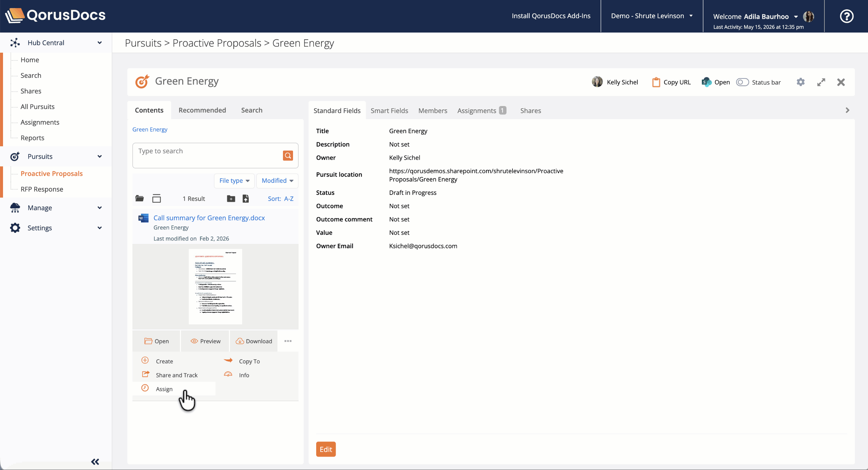Click the orange search magnifier button
The height and width of the screenshot is (470, 868).
point(288,156)
